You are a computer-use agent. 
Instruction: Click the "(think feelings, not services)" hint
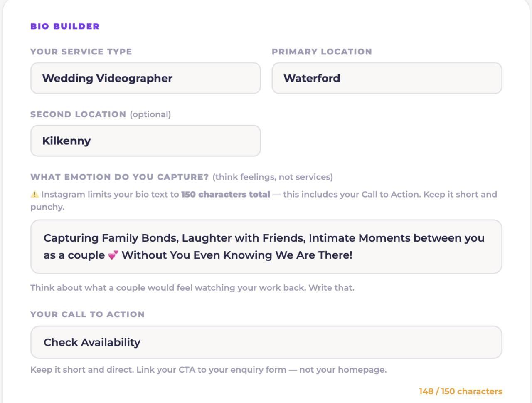[273, 177]
